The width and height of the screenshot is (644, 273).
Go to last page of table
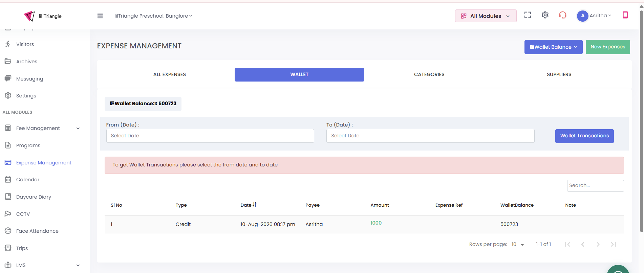pos(613,244)
